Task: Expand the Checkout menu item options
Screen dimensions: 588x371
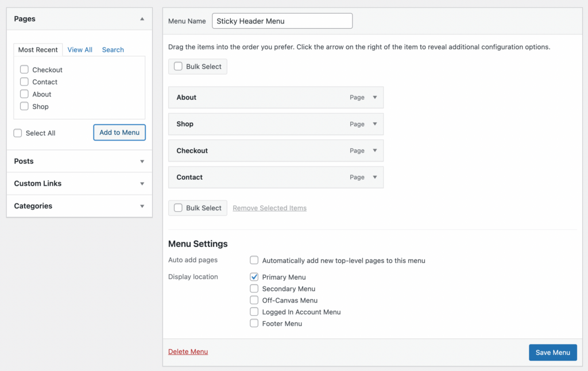Action: (374, 150)
